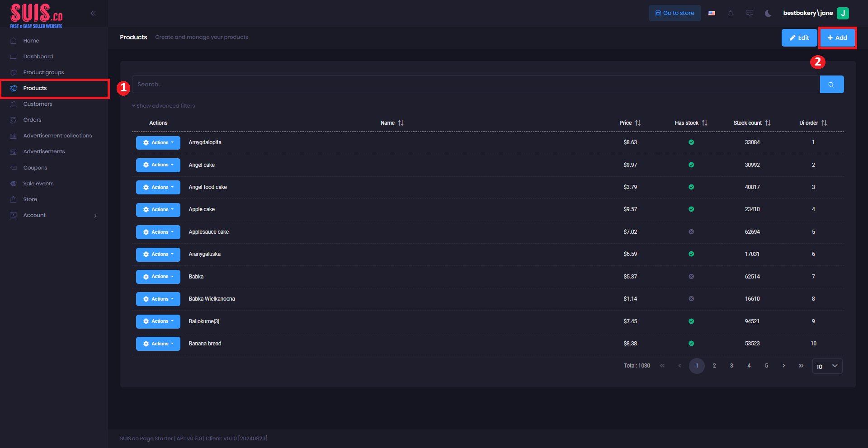Image resolution: width=868 pixels, height=448 pixels.
Task: Click the Go to store button
Action: point(675,13)
